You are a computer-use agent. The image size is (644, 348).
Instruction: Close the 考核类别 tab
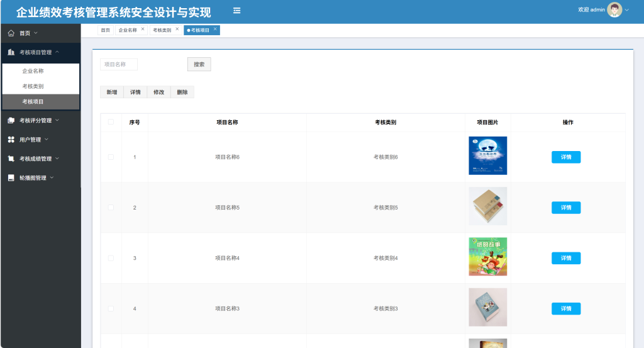point(177,29)
